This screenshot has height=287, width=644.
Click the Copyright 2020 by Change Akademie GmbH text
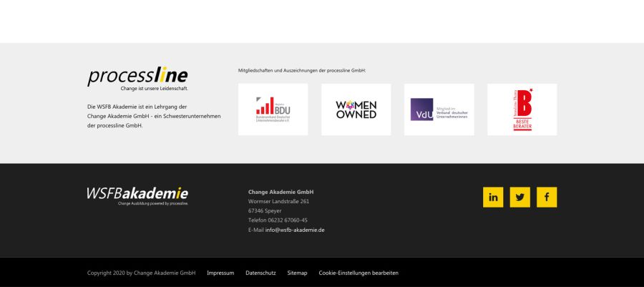coord(141,273)
